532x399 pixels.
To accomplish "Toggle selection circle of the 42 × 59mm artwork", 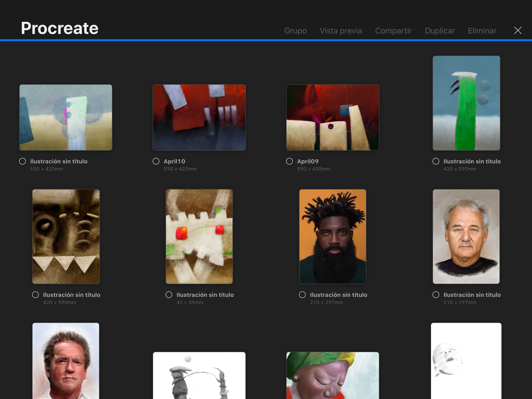I will coord(169,295).
